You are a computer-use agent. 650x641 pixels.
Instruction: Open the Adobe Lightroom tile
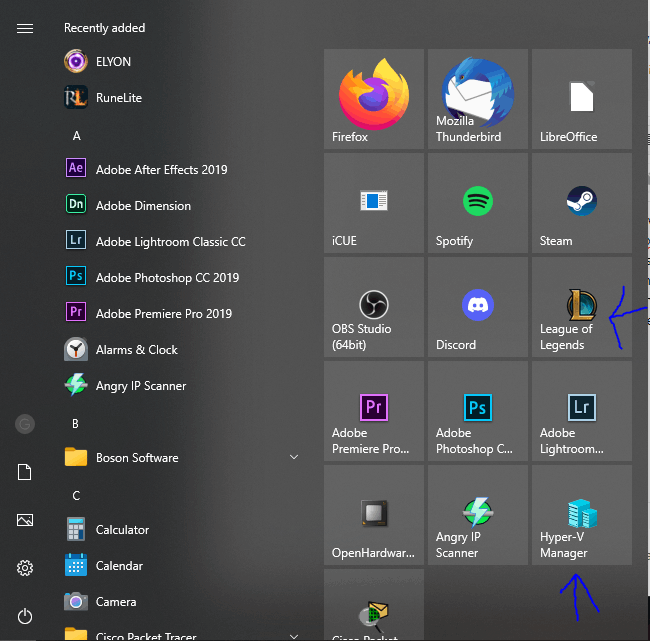pos(582,411)
